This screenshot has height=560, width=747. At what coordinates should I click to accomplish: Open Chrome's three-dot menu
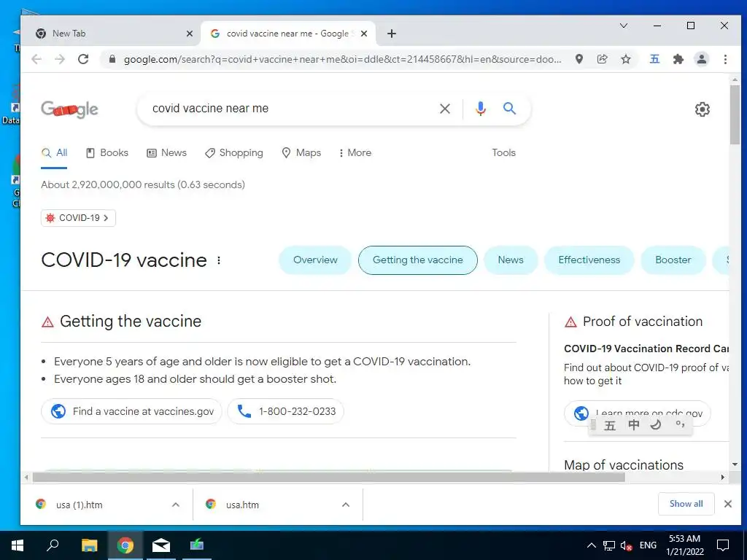[x=725, y=59]
